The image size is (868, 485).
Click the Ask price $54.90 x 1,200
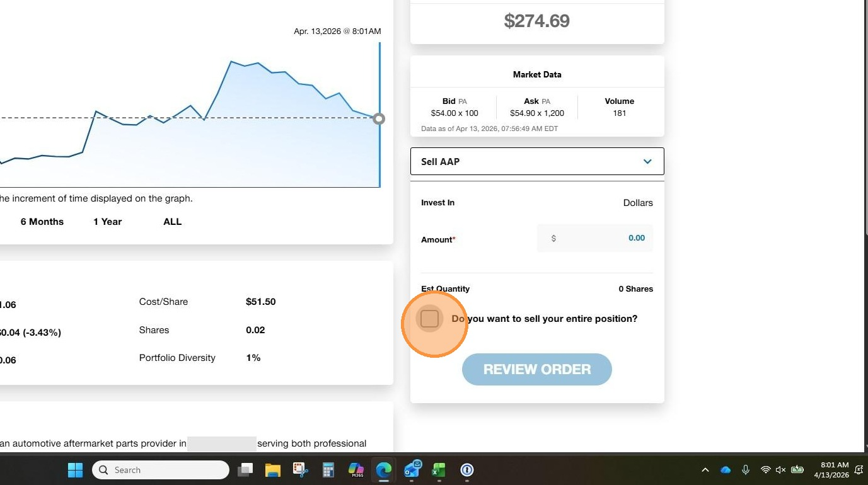[537, 113]
